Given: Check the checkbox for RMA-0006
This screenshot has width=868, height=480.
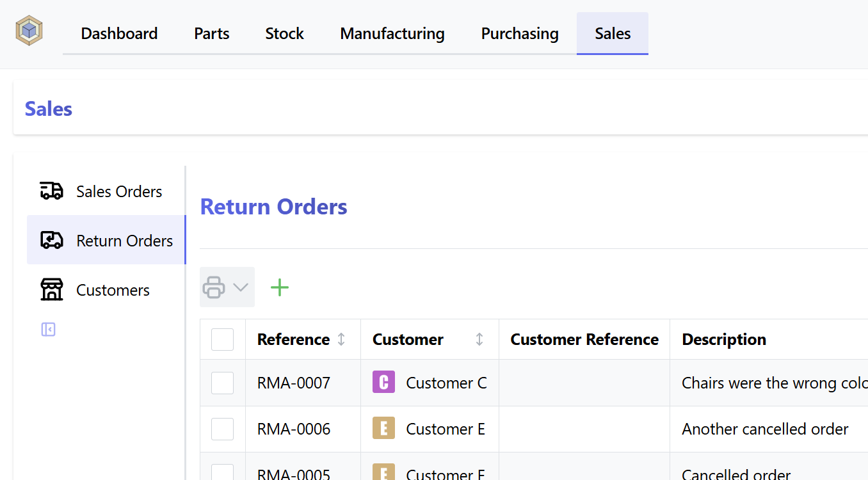Looking at the screenshot, I should pyautogui.click(x=222, y=429).
